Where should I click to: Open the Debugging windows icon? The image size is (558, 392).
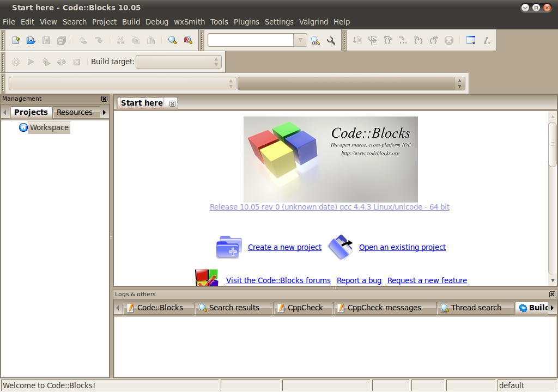(471, 40)
